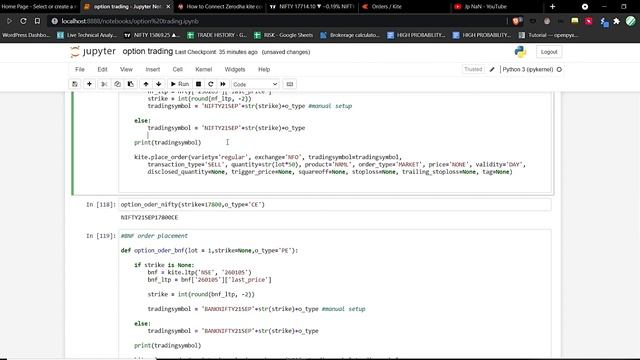
Task: Click the Python logo icon
Action: pos(520,52)
